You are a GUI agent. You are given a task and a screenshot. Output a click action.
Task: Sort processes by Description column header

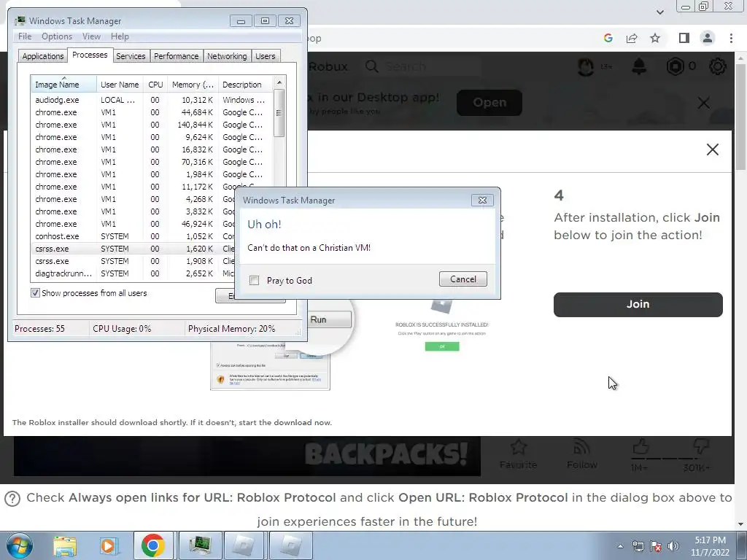click(x=245, y=85)
